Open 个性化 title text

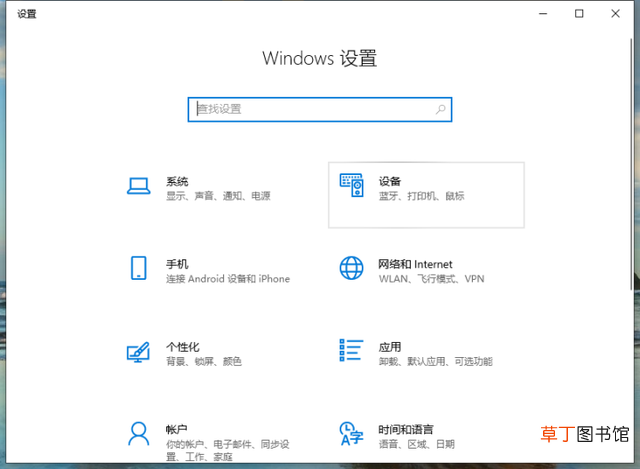182,347
